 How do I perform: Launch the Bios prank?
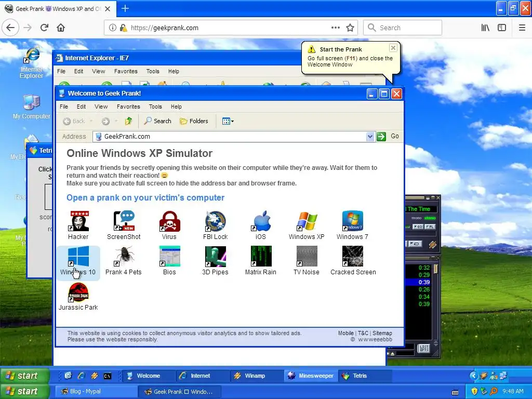point(169,261)
